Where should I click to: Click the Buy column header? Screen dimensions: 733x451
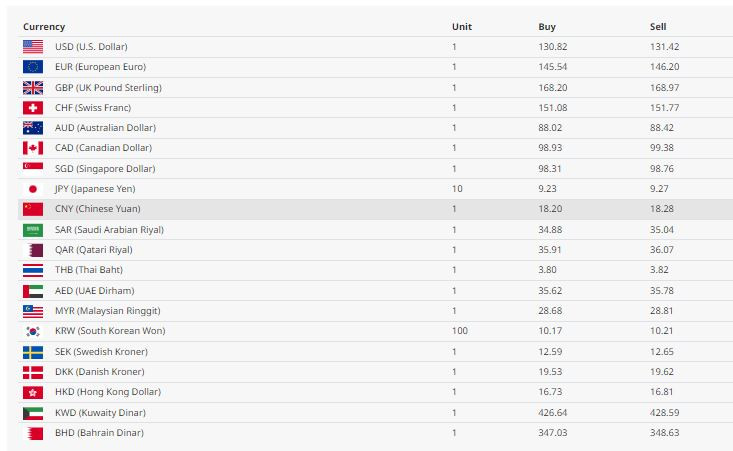(x=547, y=27)
